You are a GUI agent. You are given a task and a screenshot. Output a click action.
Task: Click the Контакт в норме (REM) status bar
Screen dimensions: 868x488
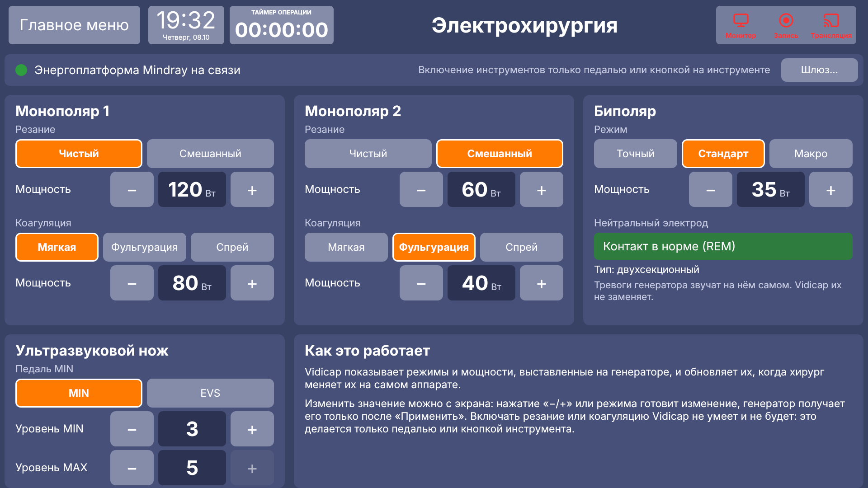723,246
